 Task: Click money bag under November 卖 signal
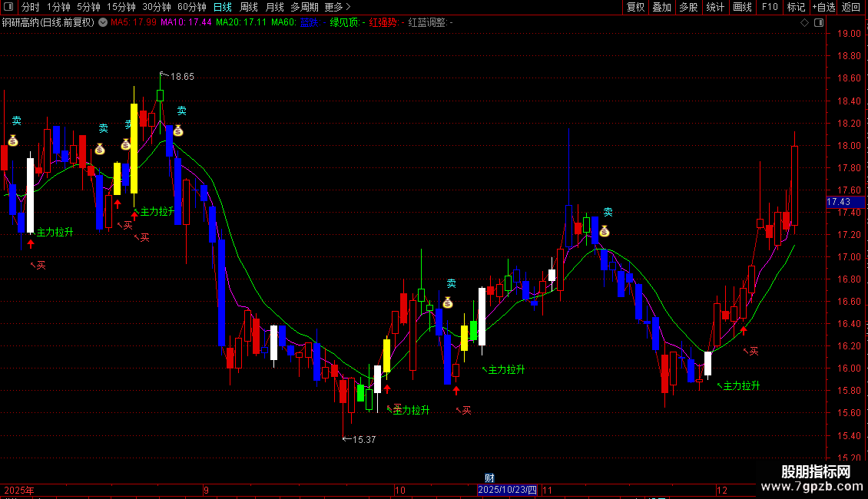[x=605, y=230]
